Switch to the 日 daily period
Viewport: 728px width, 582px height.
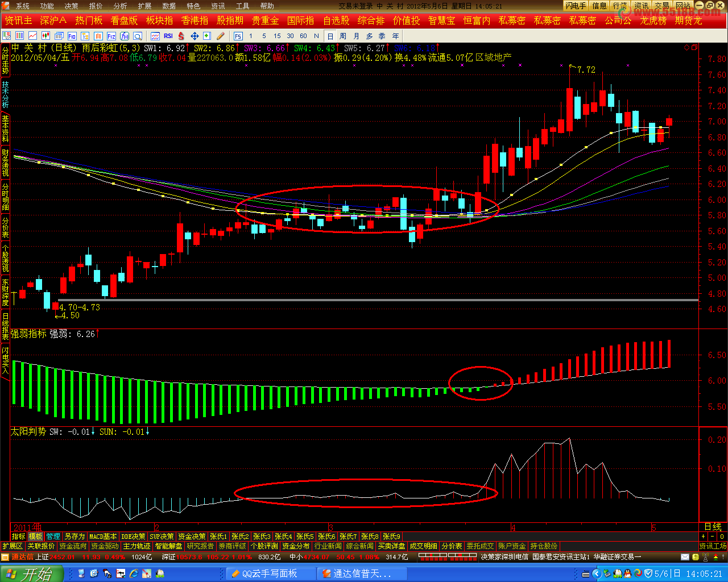tap(330, 36)
